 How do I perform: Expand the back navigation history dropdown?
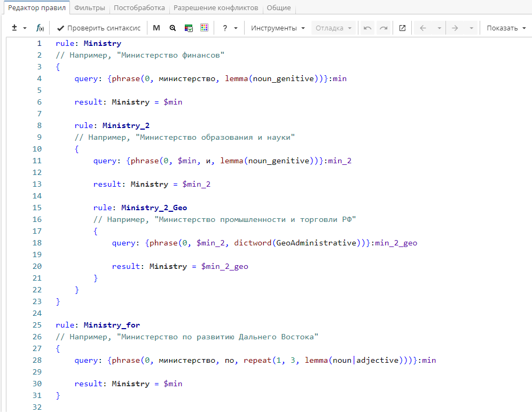439,28
